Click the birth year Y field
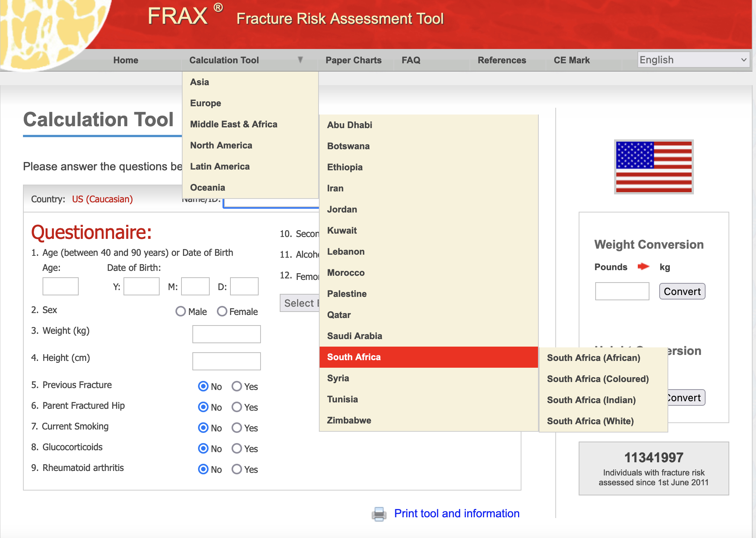Viewport: 756px width, 538px height. coord(142,286)
